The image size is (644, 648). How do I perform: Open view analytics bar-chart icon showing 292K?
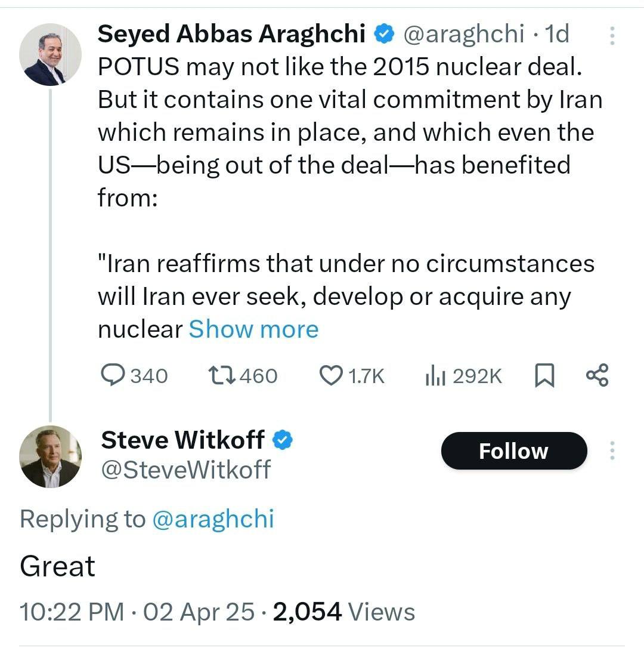coord(436,376)
